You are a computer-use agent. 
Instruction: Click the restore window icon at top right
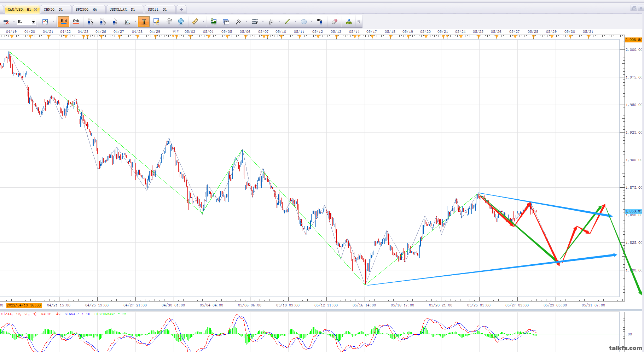pos(634,8)
